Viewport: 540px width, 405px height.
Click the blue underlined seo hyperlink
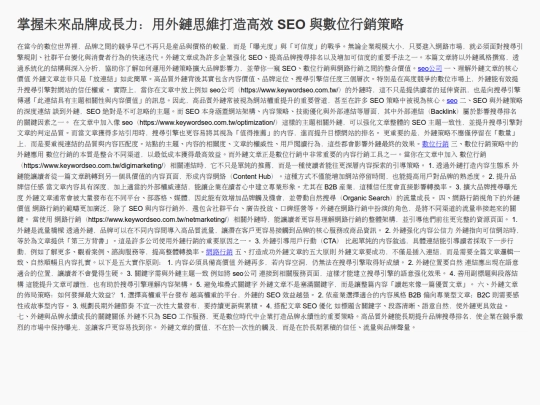click(x=452, y=101)
